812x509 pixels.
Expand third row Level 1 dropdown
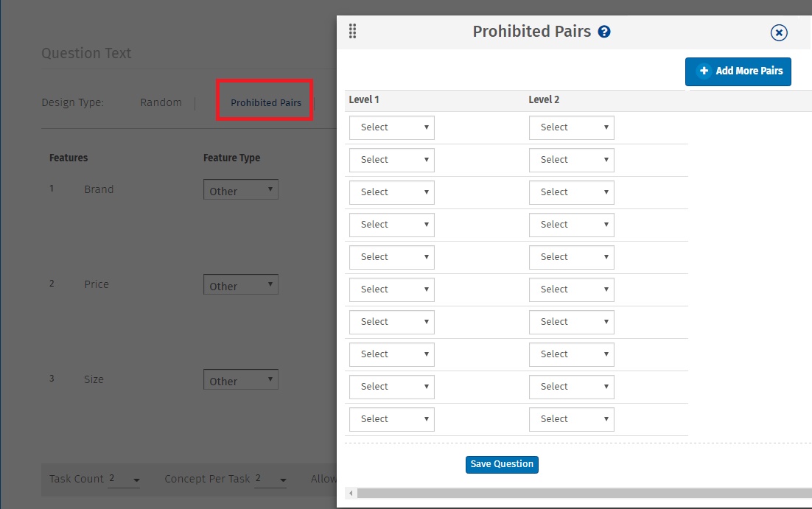click(391, 192)
